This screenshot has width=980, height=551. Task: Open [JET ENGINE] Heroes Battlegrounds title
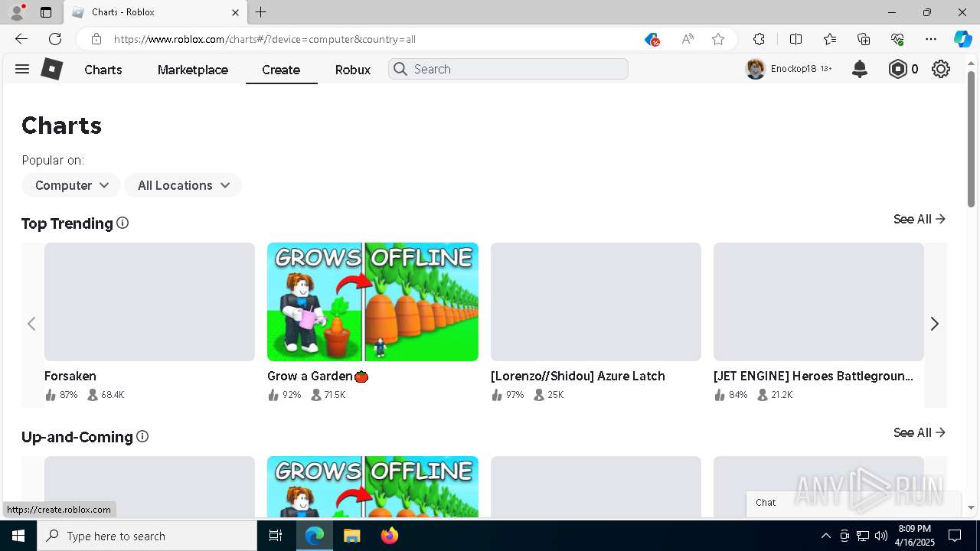[x=813, y=376]
